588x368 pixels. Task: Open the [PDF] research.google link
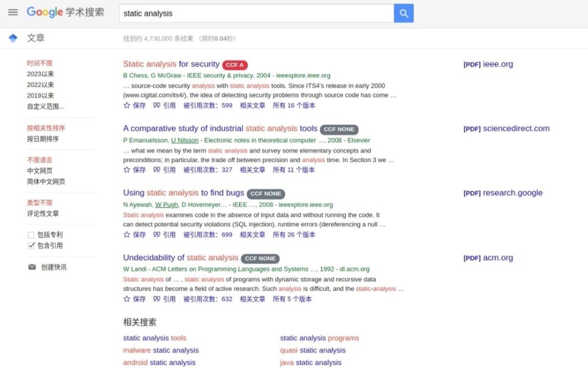(x=503, y=193)
